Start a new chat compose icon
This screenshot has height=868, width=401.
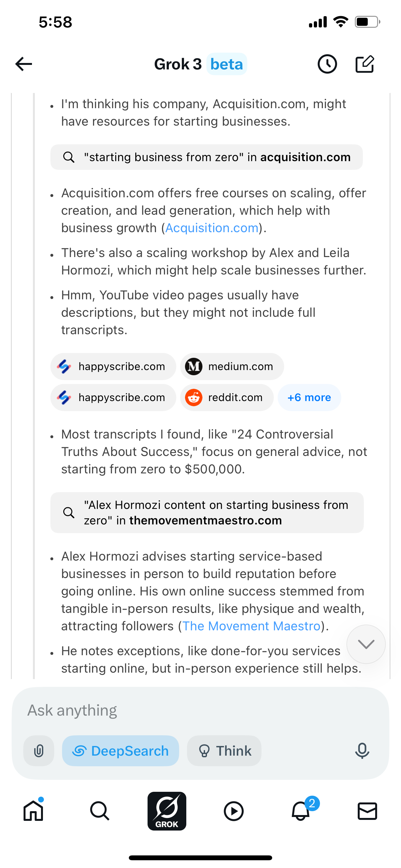(365, 64)
